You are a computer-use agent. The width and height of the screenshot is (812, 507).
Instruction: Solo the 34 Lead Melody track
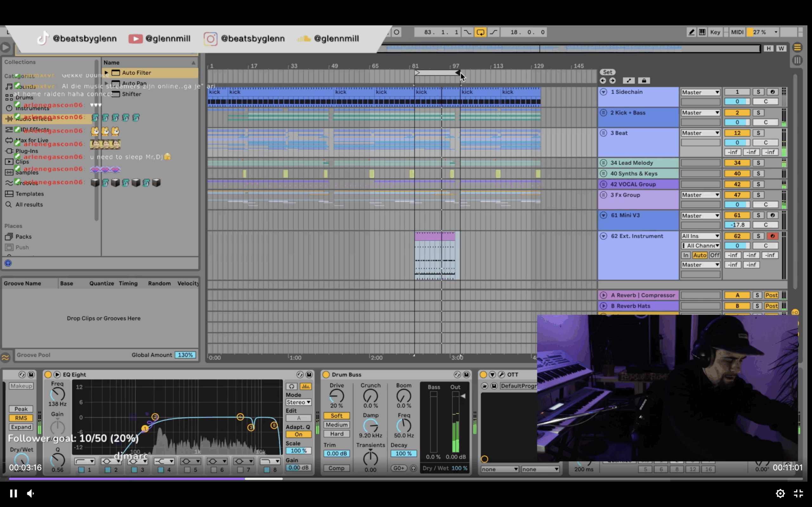[x=758, y=163]
